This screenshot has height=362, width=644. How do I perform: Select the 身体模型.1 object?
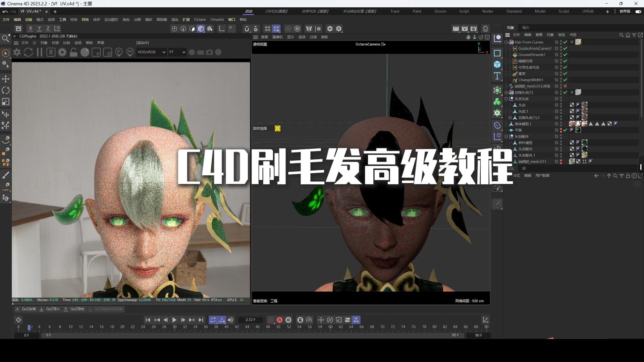pyautogui.click(x=523, y=124)
